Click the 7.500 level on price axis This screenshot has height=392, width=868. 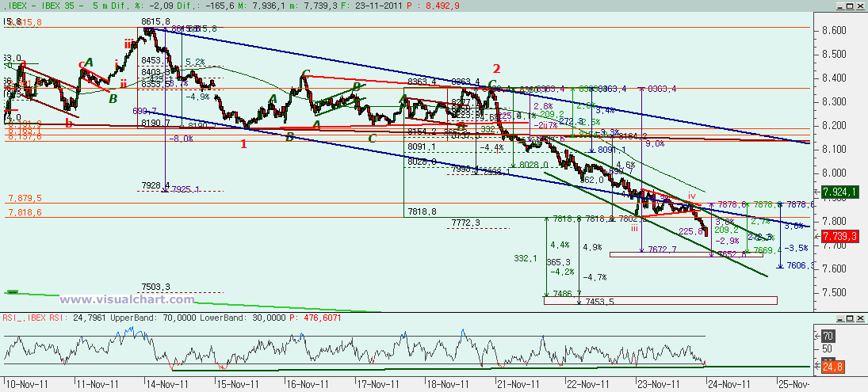tap(832, 292)
